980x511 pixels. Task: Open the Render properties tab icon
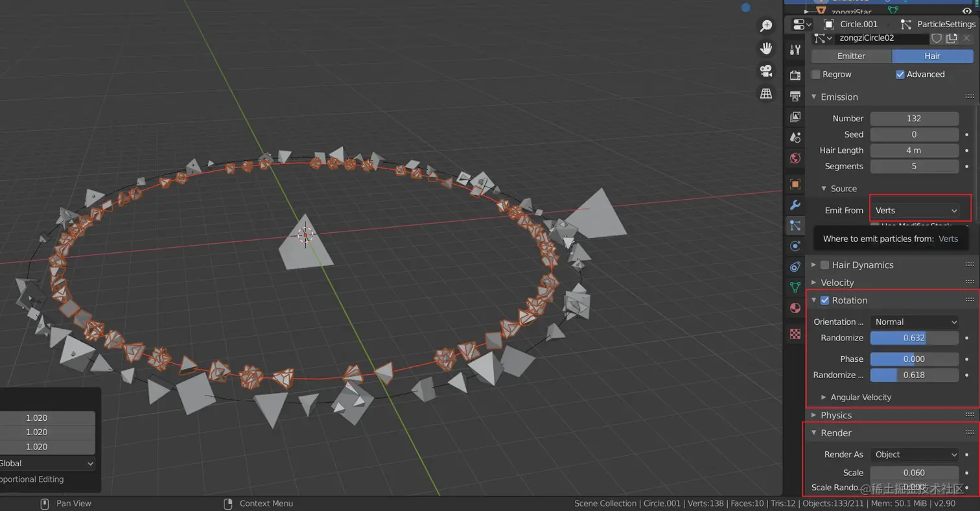coord(795,75)
